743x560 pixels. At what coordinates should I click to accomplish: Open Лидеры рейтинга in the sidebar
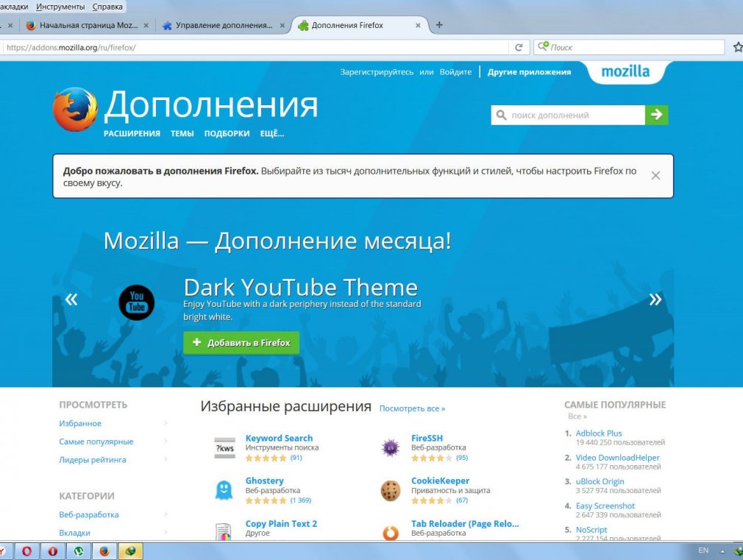point(93,459)
